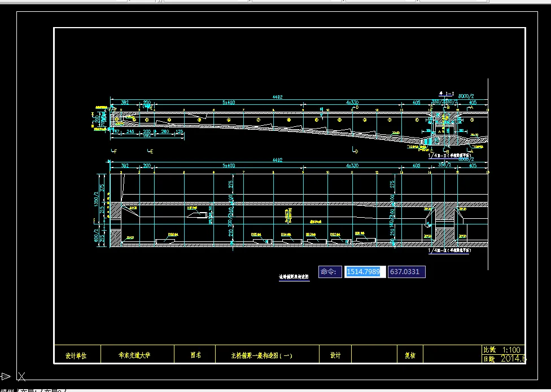Click the 命令: dynamic prompt label
Image resolution: width=551 pixels, height=392 pixels.
coord(330,272)
